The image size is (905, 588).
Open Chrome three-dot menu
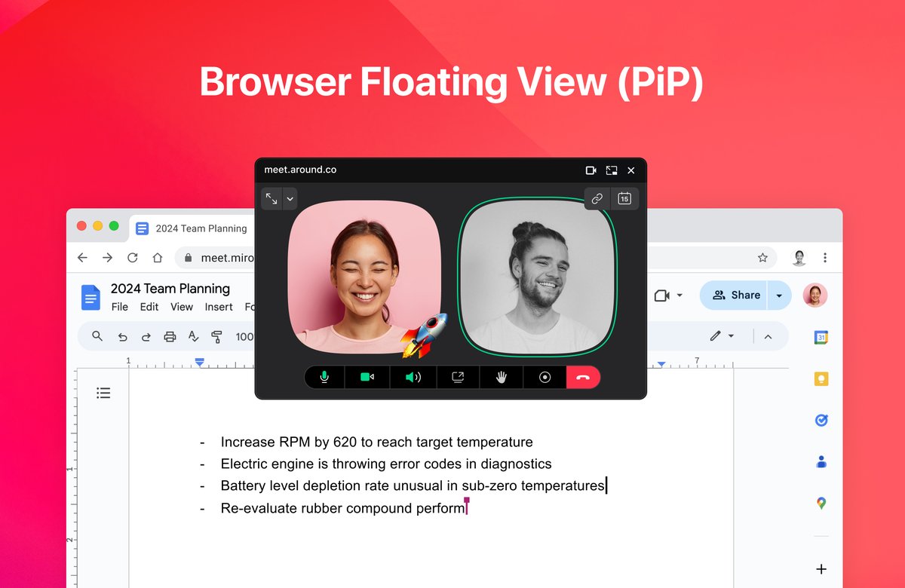pyautogui.click(x=825, y=258)
